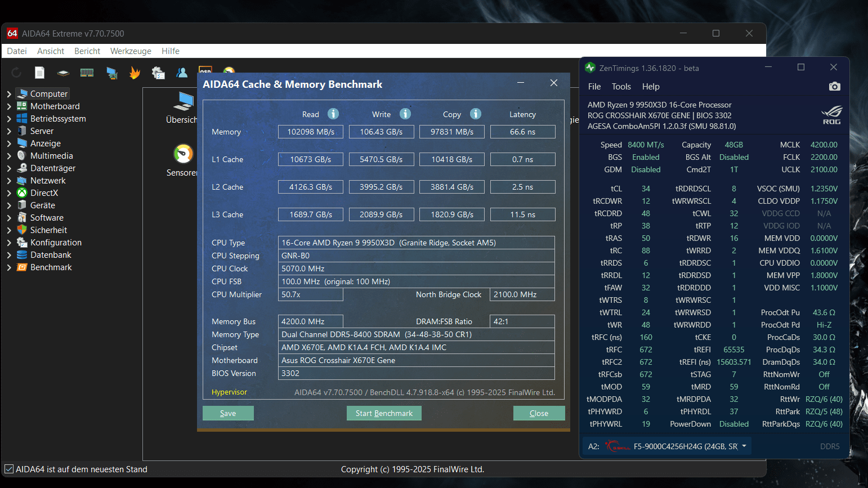Screen dimensions: 868x488
Task: Click the AIDA64 title bar logo
Action: click(x=12, y=33)
